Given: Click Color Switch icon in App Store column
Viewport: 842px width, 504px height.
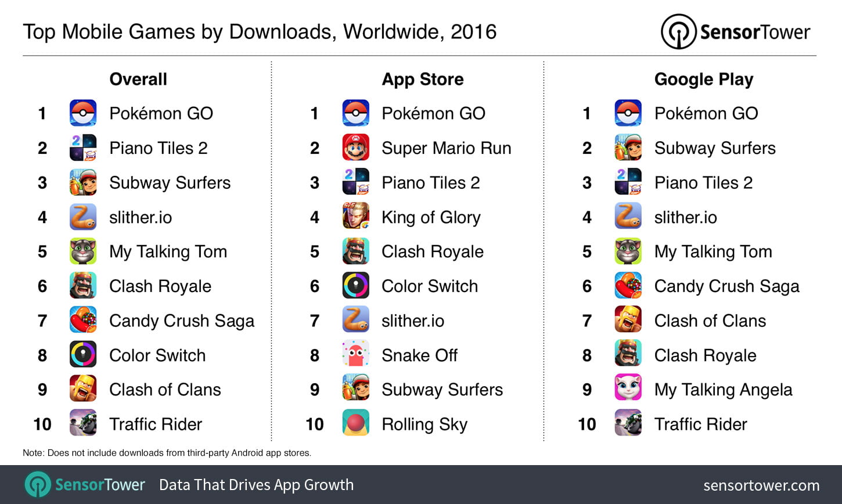Looking at the screenshot, I should coord(355,286).
